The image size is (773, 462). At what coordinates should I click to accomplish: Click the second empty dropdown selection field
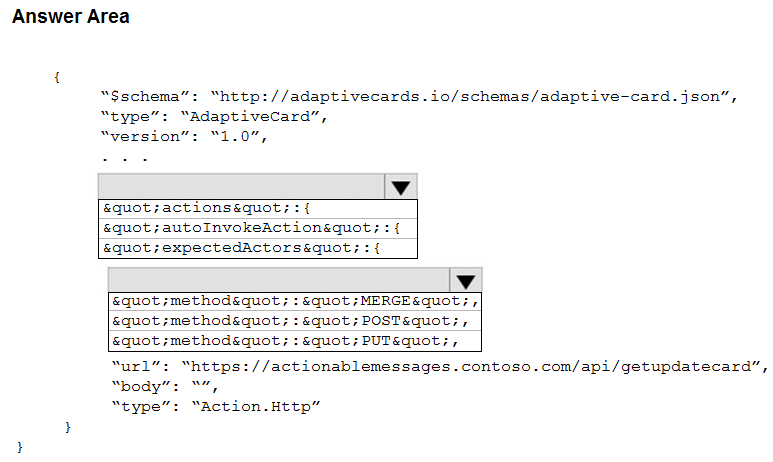tap(279, 281)
